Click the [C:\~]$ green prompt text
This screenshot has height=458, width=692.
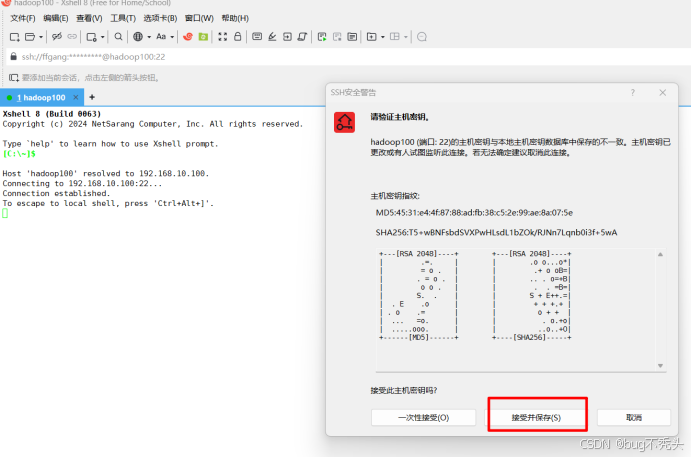[x=19, y=154]
